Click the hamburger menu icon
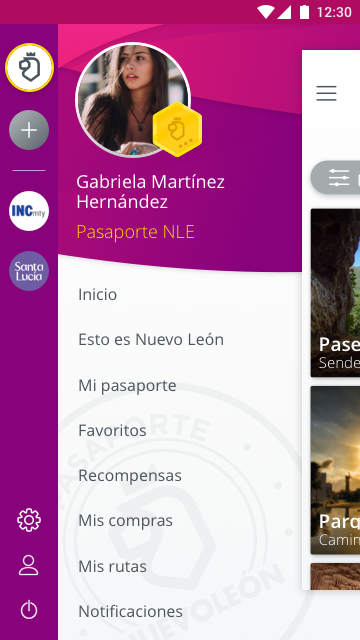 click(327, 93)
